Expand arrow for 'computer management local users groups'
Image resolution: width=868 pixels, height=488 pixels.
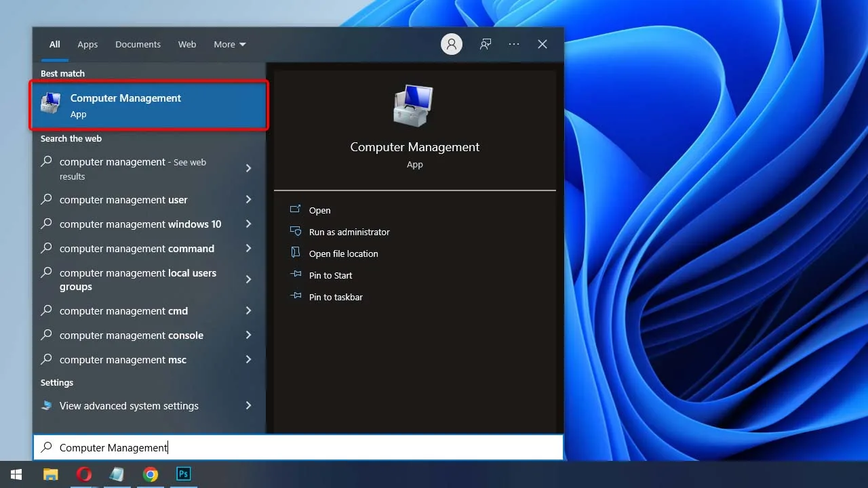click(x=248, y=279)
